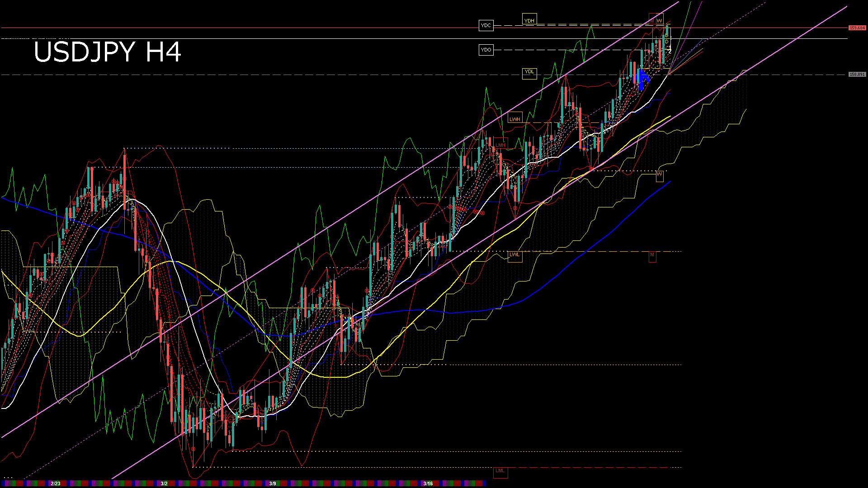The height and width of the screenshot is (488, 868).
Task: Select the YDH yesterday-high label
Action: pos(529,20)
